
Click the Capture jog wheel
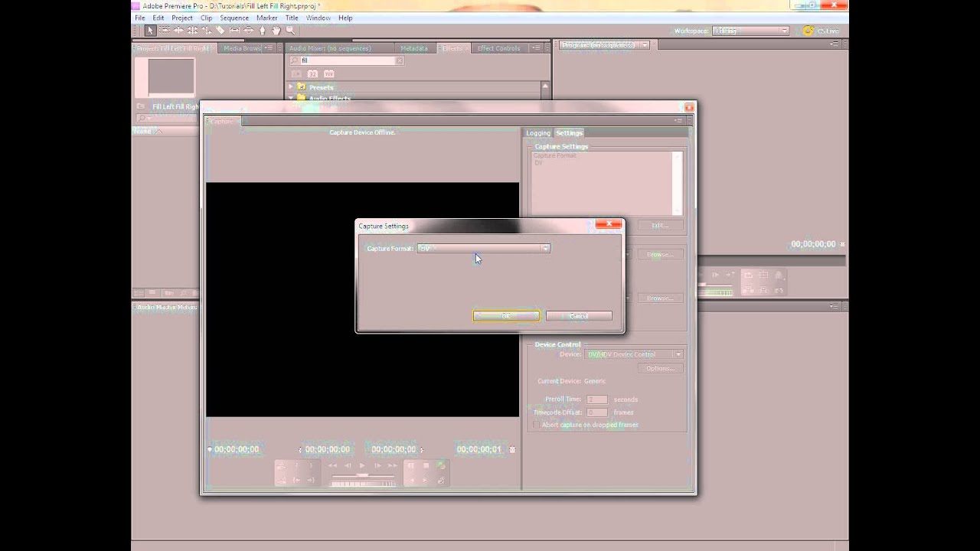click(x=362, y=483)
